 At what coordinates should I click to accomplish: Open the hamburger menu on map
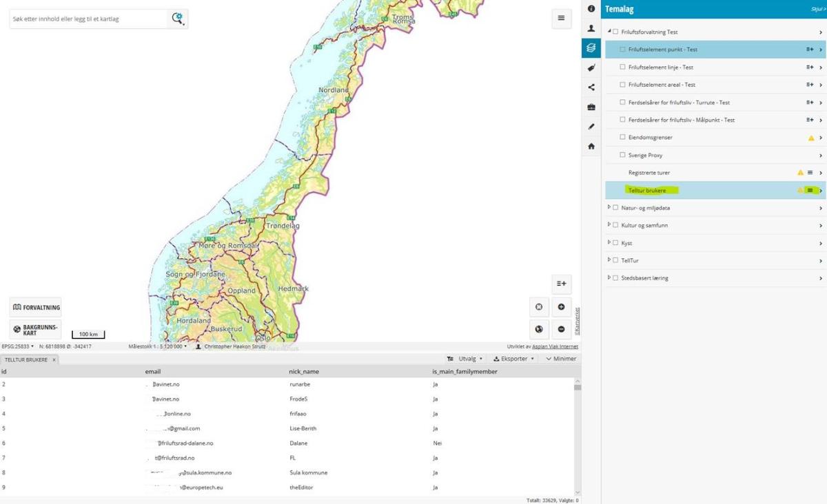click(561, 19)
